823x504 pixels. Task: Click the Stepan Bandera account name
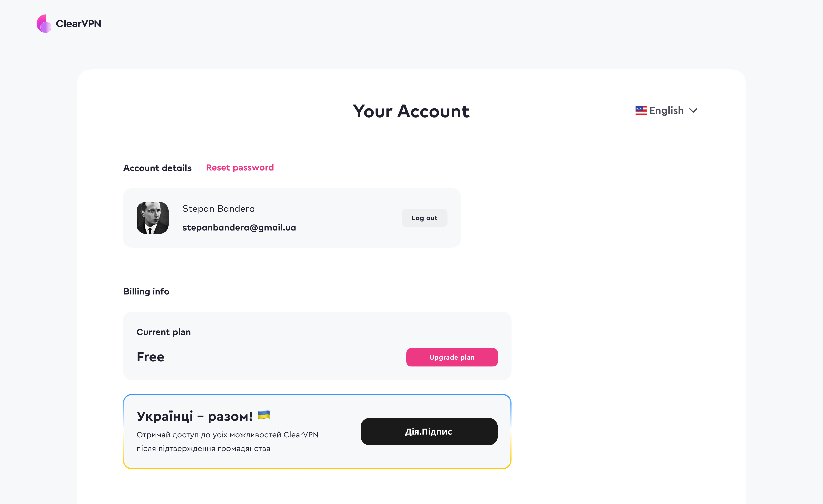point(219,209)
